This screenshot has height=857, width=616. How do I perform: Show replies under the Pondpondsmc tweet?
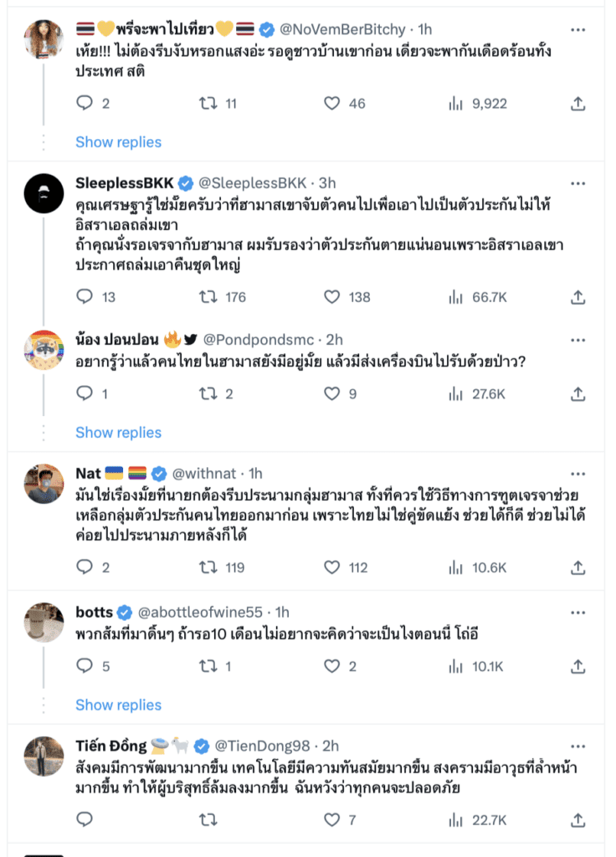coord(118,433)
